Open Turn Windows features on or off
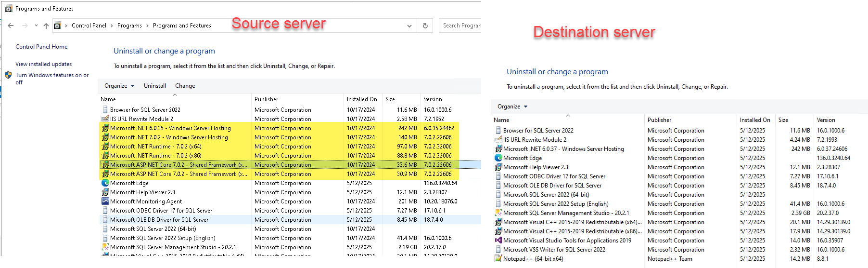Image resolution: width=868 pixels, height=268 pixels. click(52, 79)
